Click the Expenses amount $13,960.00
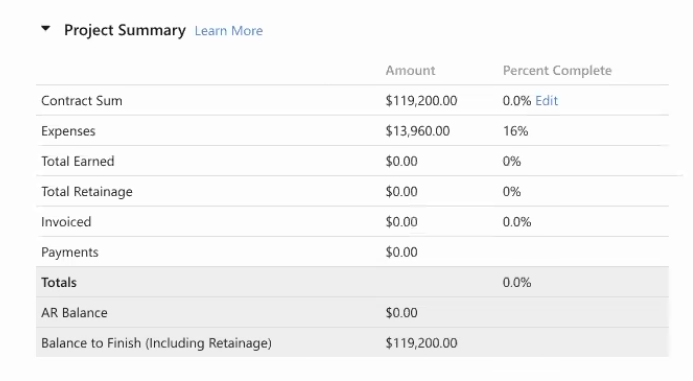 point(418,131)
